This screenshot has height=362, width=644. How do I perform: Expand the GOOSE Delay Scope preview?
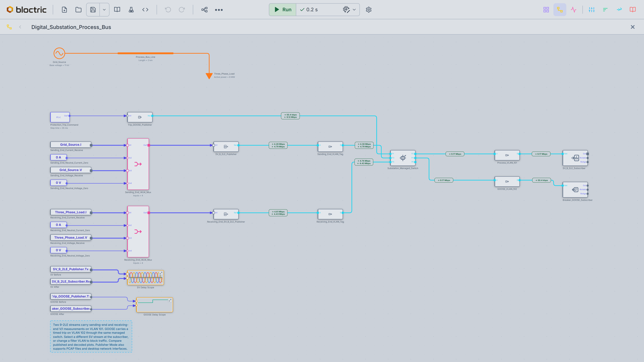(x=170, y=300)
